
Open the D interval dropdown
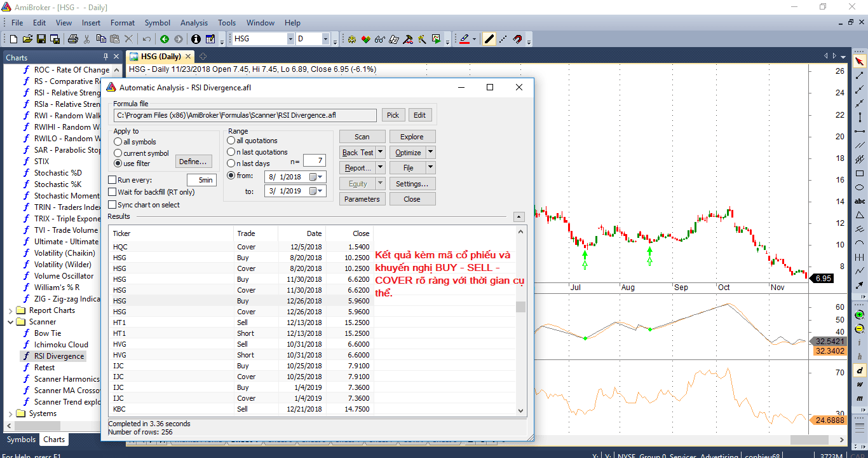(325, 39)
